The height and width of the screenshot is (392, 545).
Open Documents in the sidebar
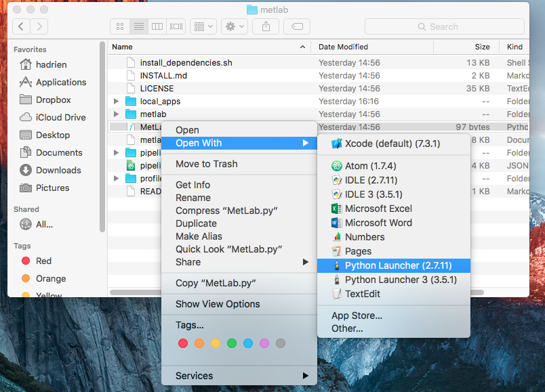[51, 153]
